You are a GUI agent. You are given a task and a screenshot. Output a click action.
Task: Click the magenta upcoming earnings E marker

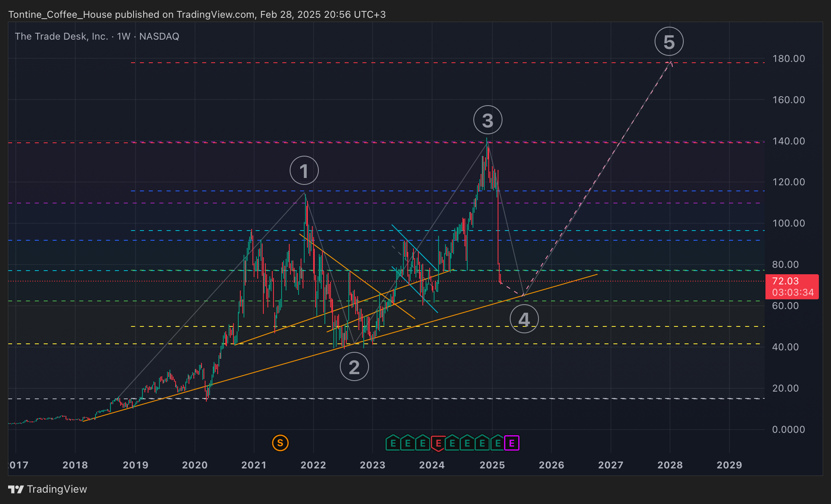point(512,443)
